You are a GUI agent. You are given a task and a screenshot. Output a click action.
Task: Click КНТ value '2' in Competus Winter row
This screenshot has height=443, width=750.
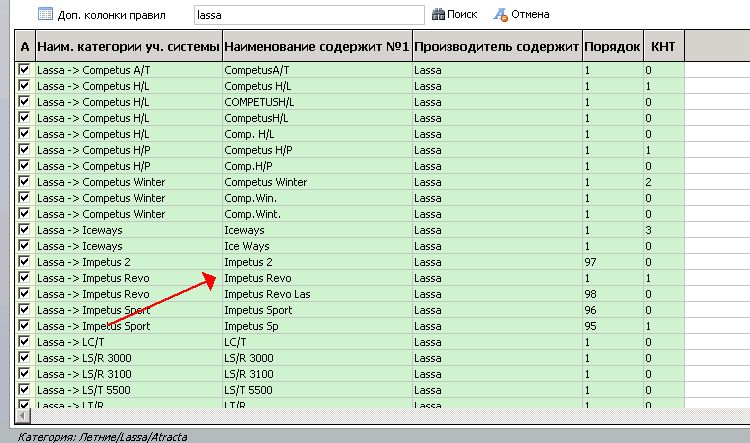pyautogui.click(x=648, y=182)
